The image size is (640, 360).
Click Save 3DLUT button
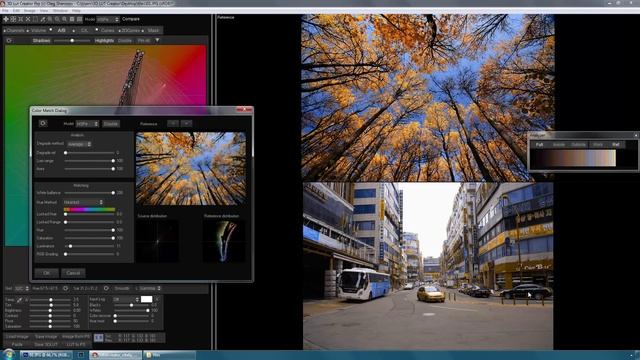46,344
